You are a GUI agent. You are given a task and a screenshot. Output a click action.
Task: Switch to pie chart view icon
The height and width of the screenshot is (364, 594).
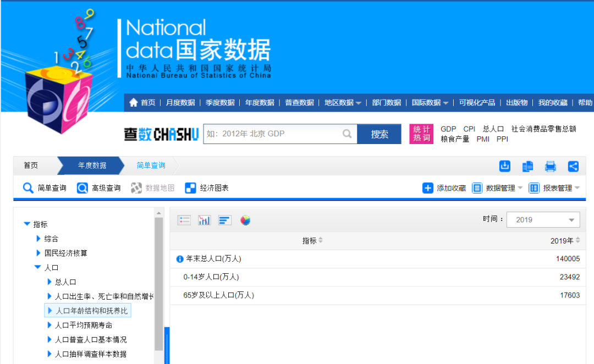[245, 220]
